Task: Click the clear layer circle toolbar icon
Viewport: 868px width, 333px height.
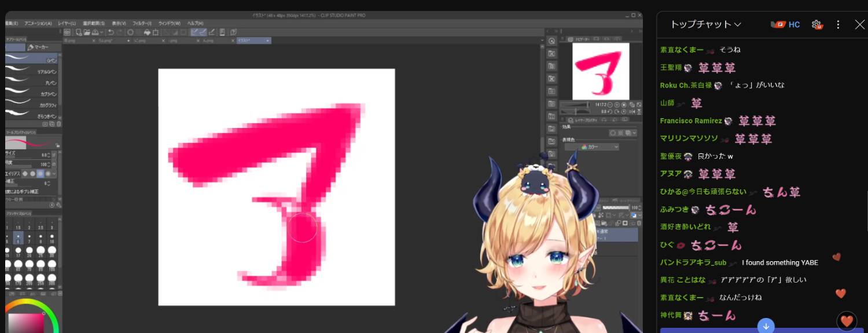Action: (130, 32)
